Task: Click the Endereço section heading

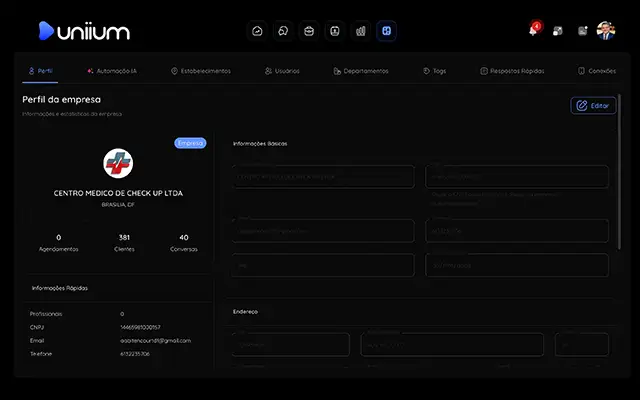Action: [245, 312]
